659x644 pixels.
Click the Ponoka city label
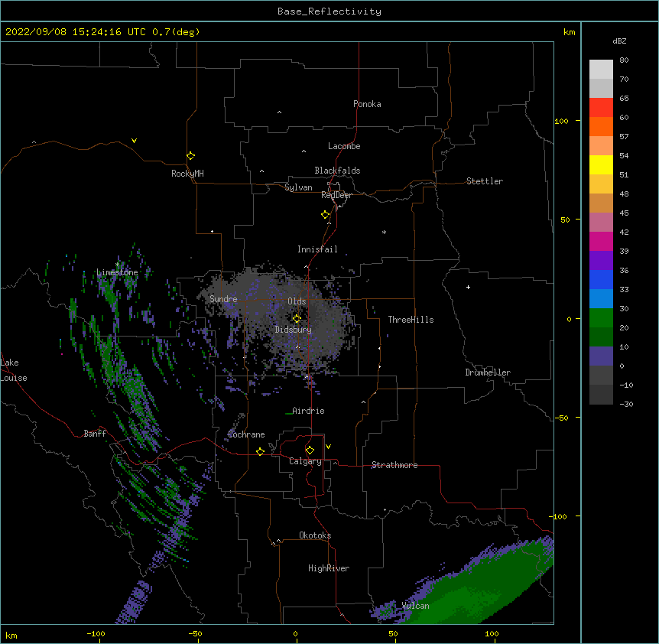[x=367, y=104]
